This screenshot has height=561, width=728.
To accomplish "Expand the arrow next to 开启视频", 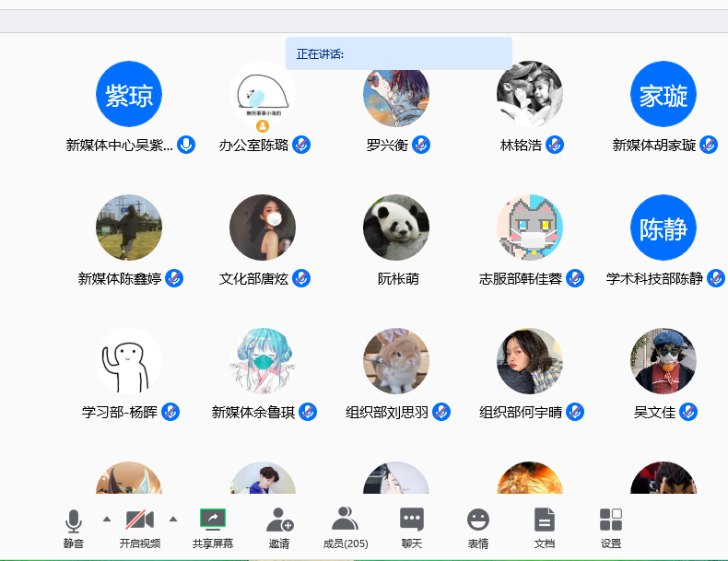I will coord(173,520).
